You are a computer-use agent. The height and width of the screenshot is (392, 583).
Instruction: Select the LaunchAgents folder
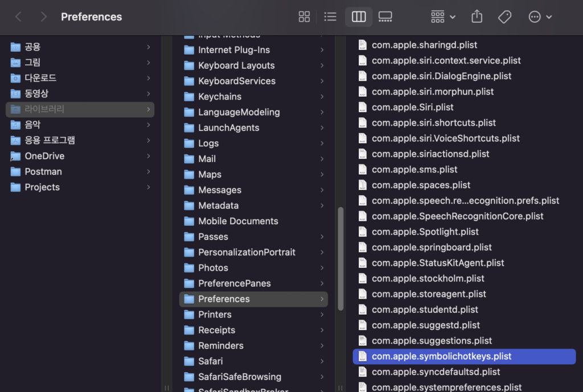point(228,128)
